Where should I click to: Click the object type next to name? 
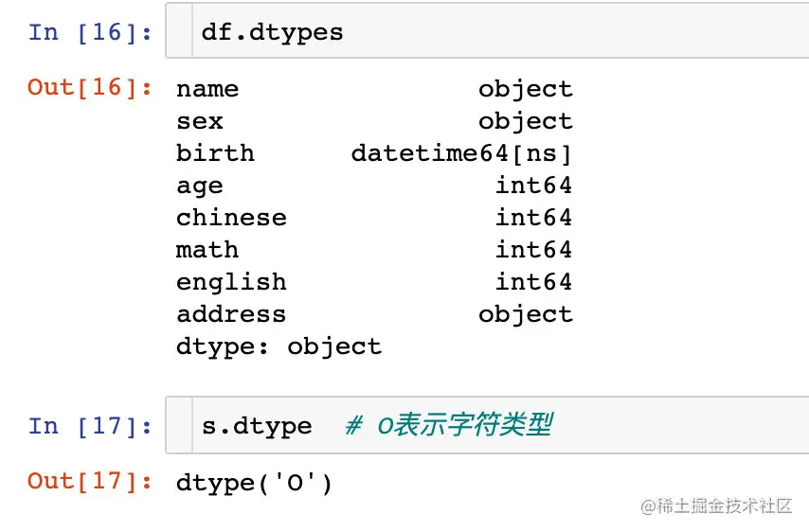525,90
